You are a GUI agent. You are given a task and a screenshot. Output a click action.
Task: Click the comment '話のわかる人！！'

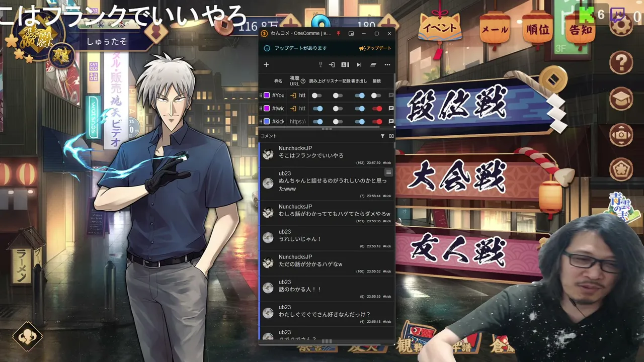300,290
